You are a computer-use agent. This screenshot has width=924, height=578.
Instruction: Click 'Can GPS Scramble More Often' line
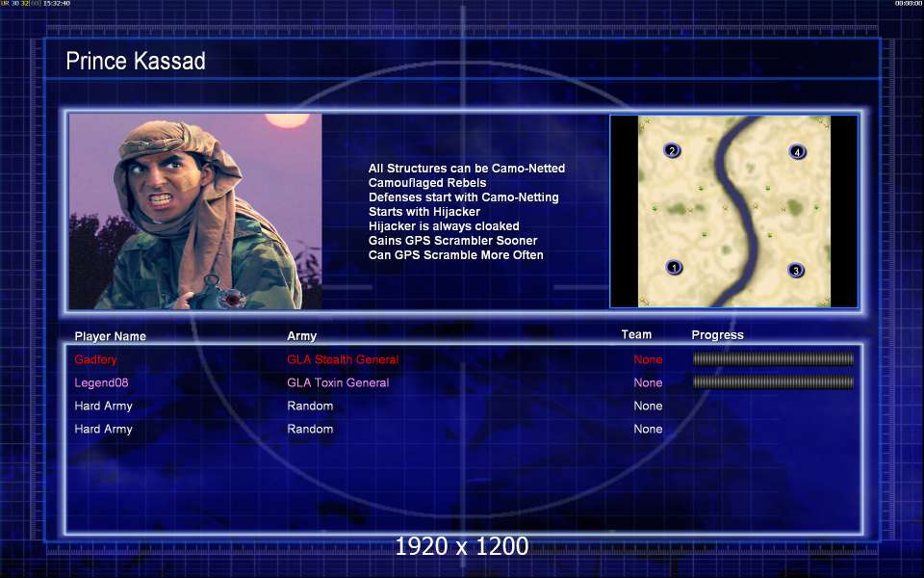tap(455, 254)
